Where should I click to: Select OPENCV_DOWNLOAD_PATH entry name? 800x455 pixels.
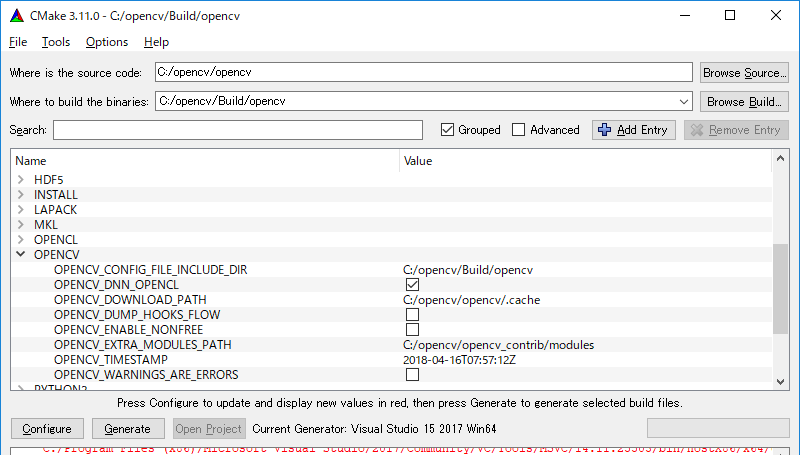pos(130,300)
